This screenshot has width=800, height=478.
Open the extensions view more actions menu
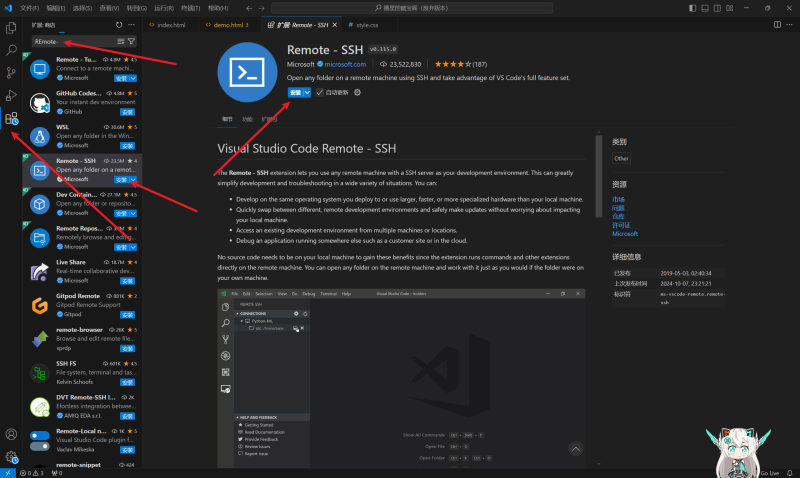pos(133,24)
